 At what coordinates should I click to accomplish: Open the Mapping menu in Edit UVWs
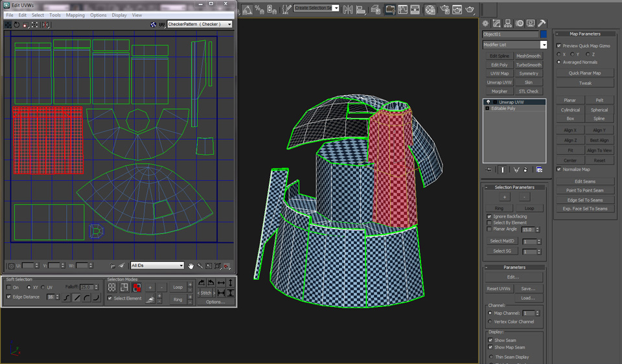pos(75,15)
